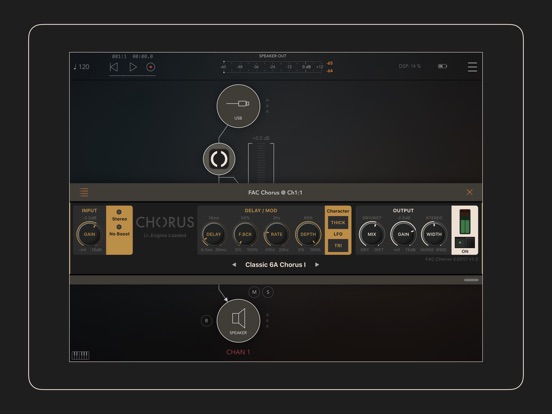Image resolution: width=552 pixels, height=414 pixels.
Task: Go to the next chorus preset arrow
Action: (x=317, y=265)
